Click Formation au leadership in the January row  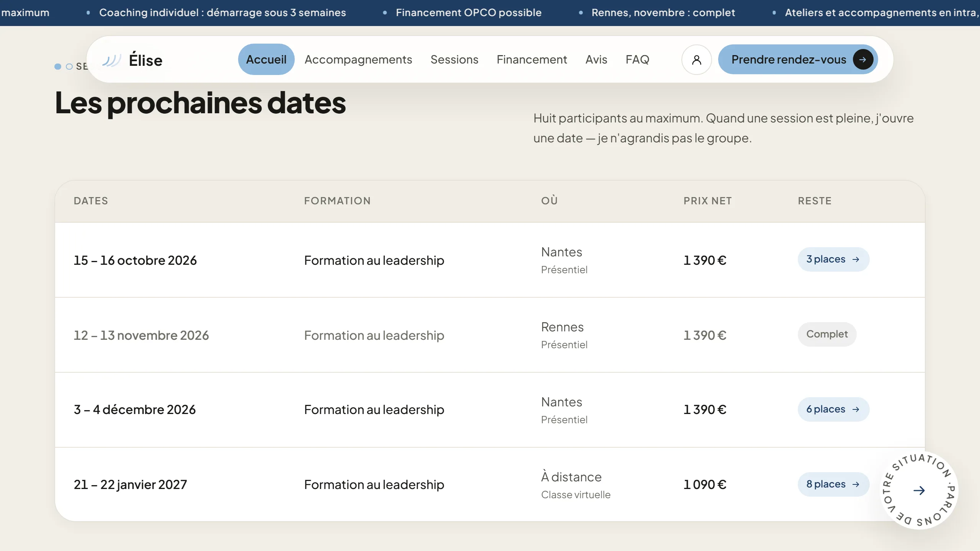pyautogui.click(x=374, y=484)
